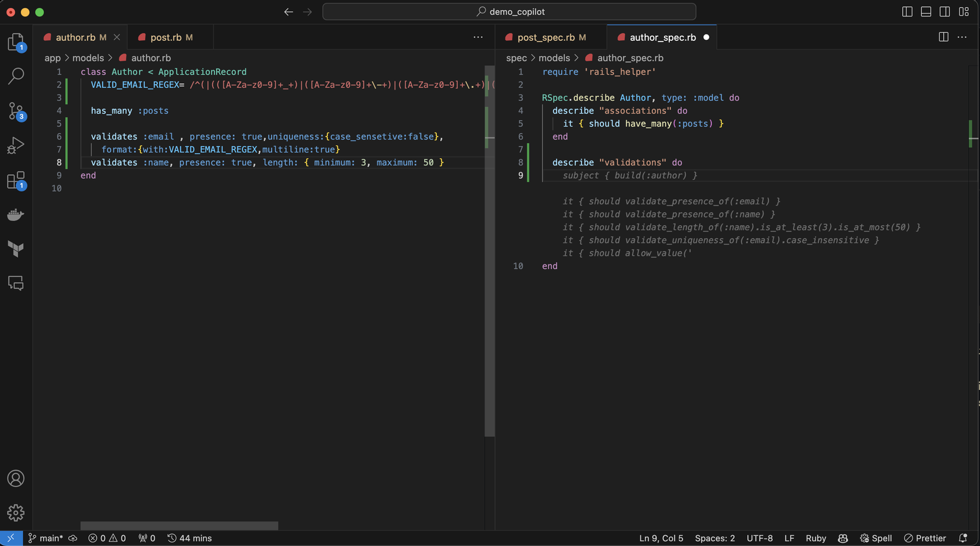Open the Source Control view
Image resolution: width=980 pixels, height=546 pixels.
(x=16, y=111)
